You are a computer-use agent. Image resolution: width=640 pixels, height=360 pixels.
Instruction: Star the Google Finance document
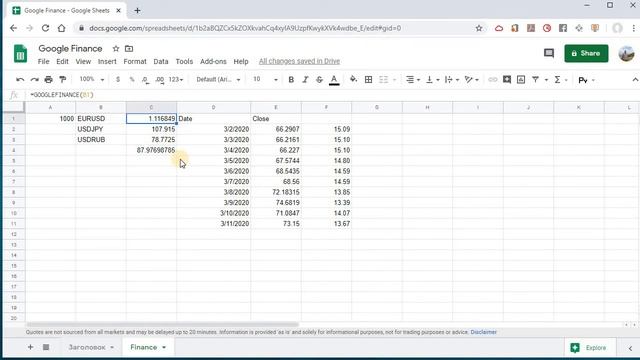(116, 49)
